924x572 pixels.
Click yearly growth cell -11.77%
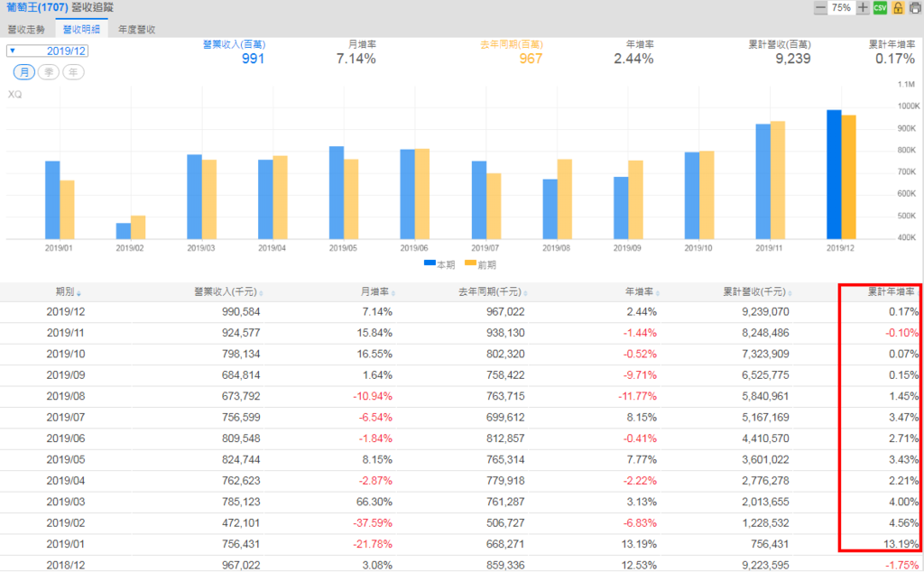click(x=637, y=396)
